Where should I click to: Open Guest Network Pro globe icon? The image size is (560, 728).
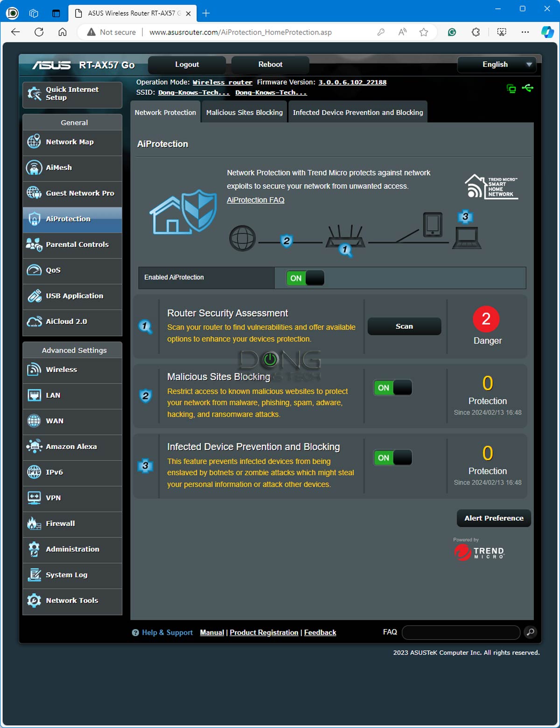coord(34,193)
